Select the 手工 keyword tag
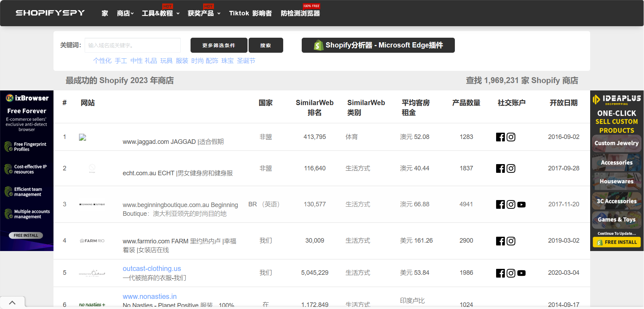This screenshot has width=644, height=309. (121, 61)
